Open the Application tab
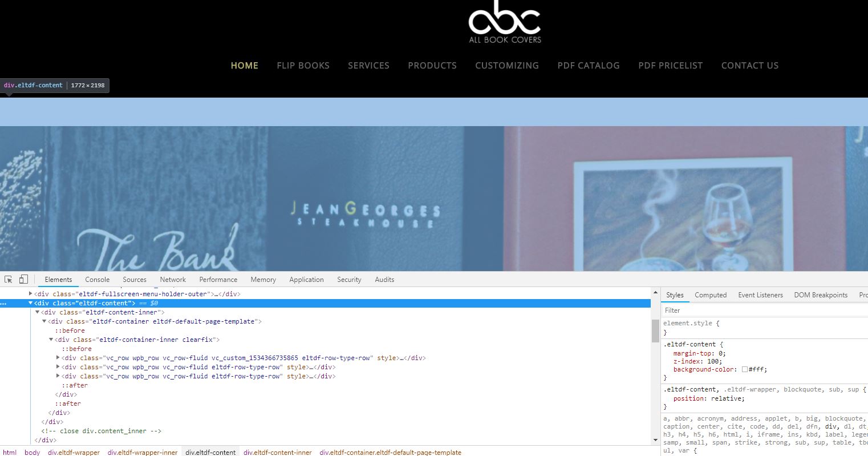 306,280
